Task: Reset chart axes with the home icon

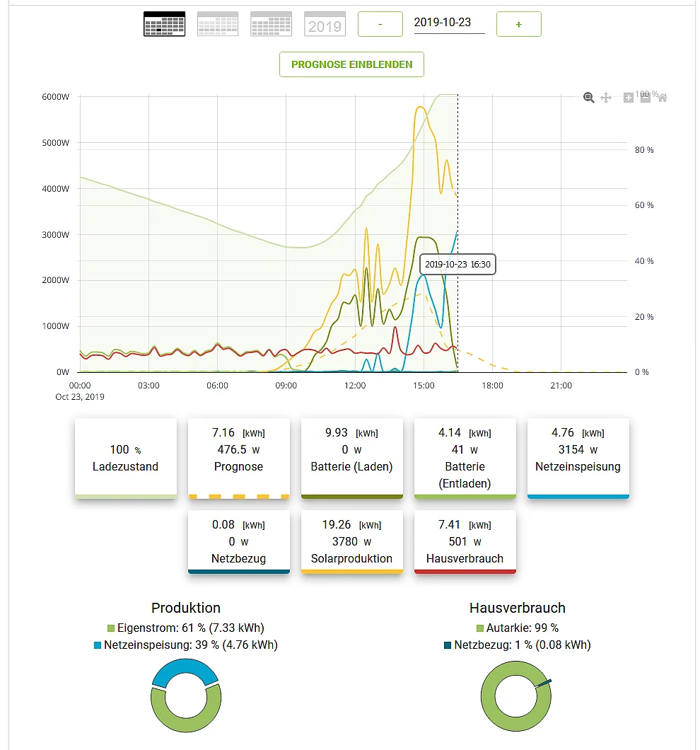Action: (663, 98)
